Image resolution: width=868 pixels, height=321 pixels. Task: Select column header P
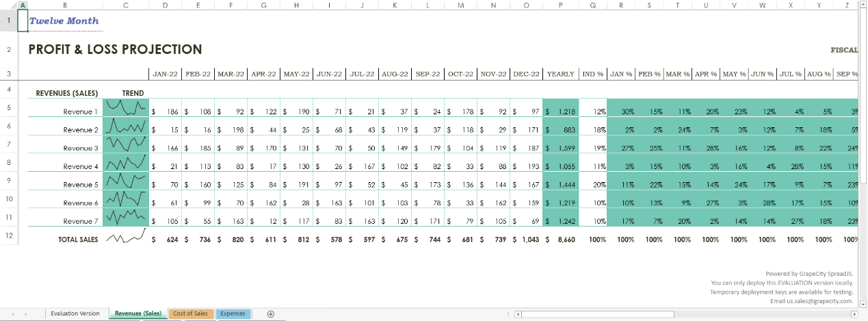click(561, 5)
